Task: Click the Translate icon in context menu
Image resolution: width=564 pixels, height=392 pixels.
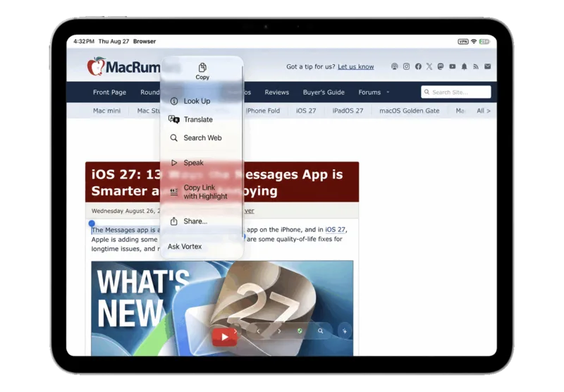Action: tap(174, 119)
